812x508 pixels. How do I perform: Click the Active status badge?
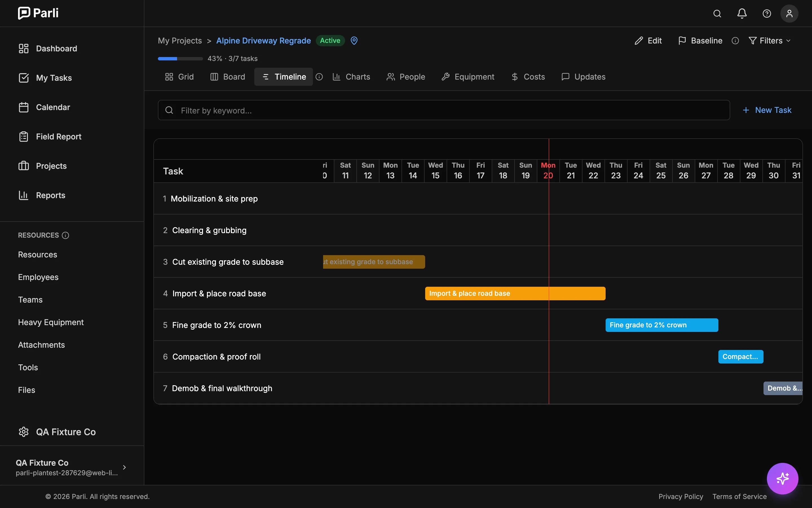tap(330, 41)
